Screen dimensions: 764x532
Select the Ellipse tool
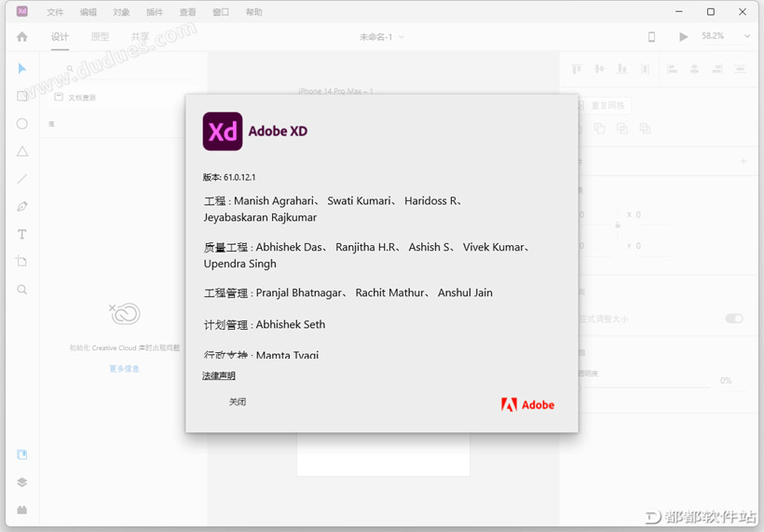pyautogui.click(x=22, y=124)
